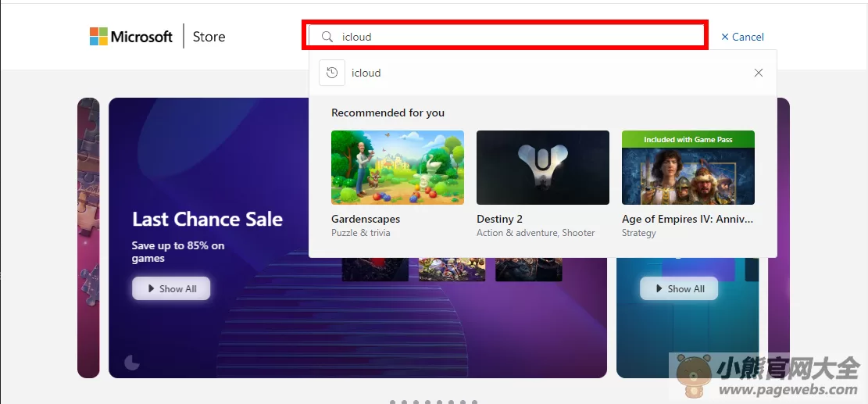Click the Destiny 2 title
868x404 pixels.
[499, 219]
